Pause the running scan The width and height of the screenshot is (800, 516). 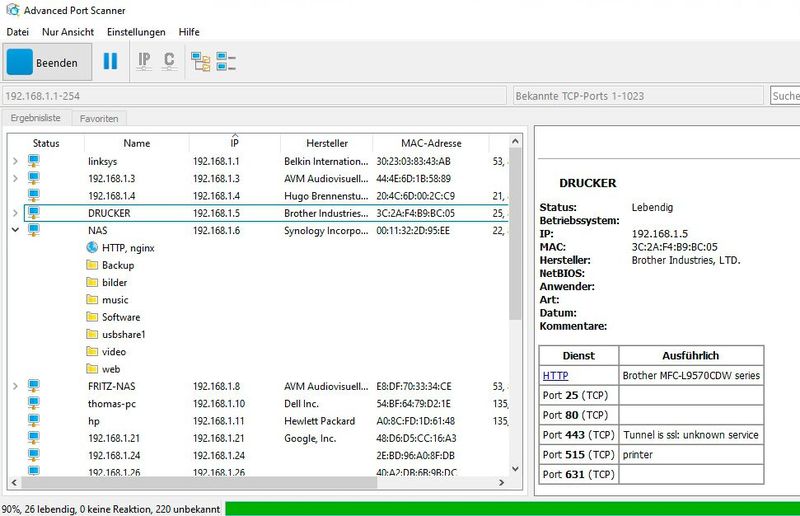110,61
